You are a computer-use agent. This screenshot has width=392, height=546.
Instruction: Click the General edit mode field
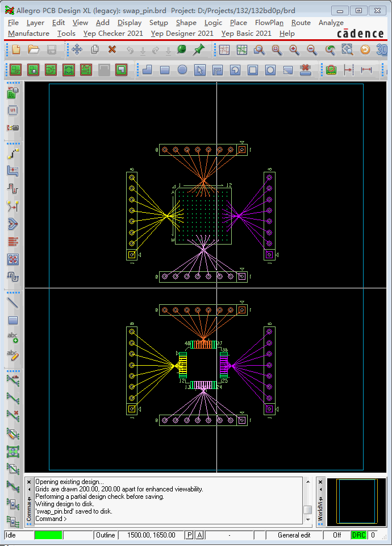pos(294,535)
